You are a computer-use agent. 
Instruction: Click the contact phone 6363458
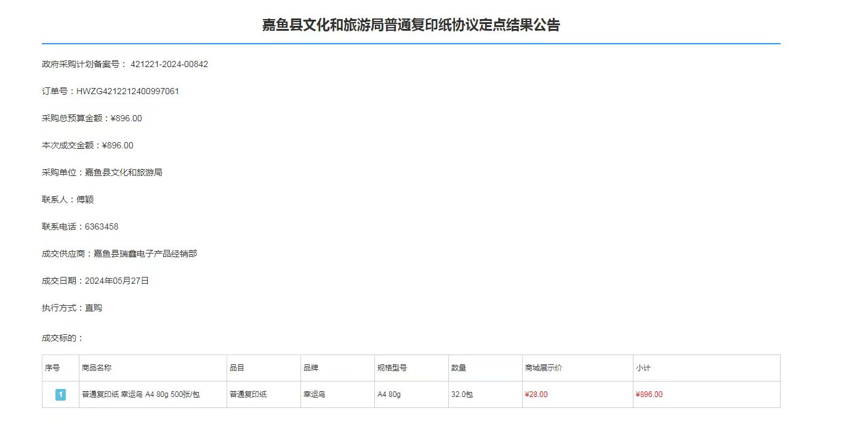click(102, 226)
